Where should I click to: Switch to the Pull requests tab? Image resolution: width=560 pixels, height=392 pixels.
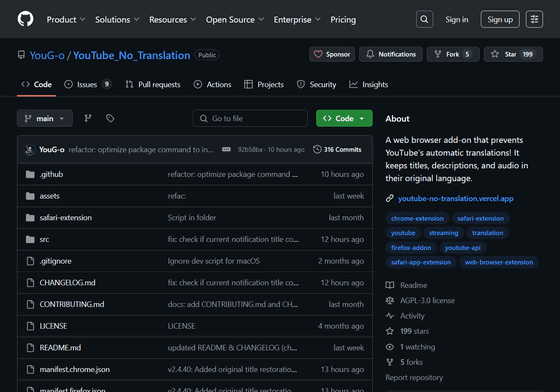point(153,85)
